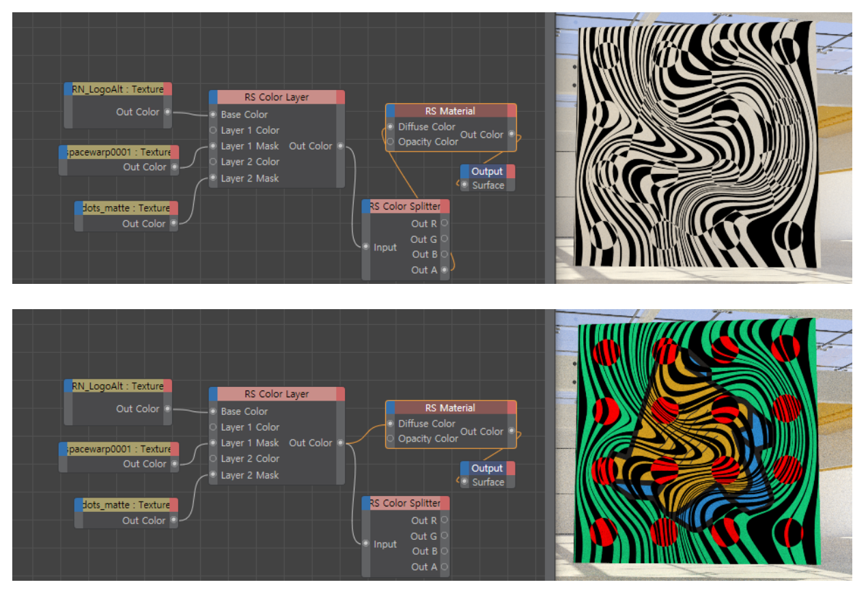The height and width of the screenshot is (591, 868).
Task: Click Layer 2 Color input port in upper graph
Action: pos(213,162)
